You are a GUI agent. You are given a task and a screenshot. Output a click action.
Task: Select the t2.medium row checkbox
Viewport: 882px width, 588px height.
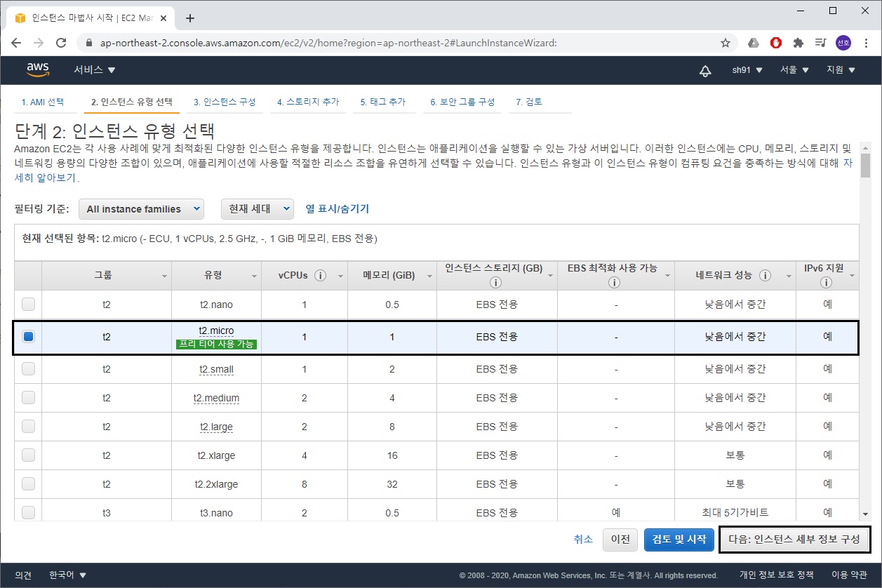click(28, 398)
